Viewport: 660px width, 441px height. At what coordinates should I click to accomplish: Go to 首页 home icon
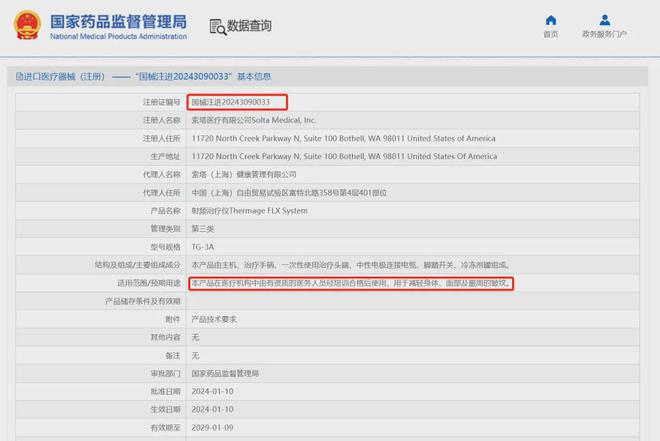551,20
